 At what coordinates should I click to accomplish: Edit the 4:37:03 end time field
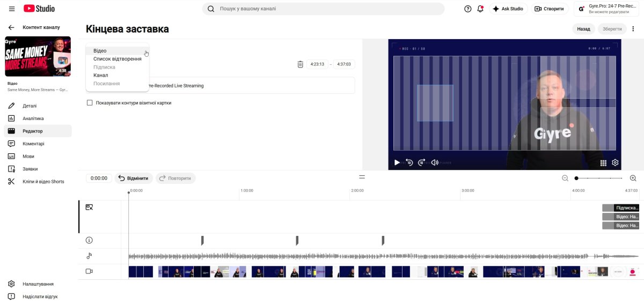click(344, 64)
